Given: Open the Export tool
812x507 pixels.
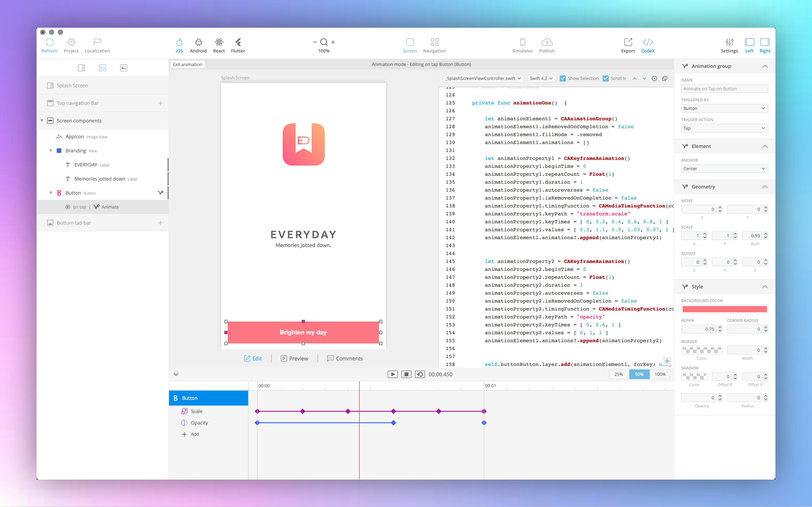Looking at the screenshot, I should [628, 42].
